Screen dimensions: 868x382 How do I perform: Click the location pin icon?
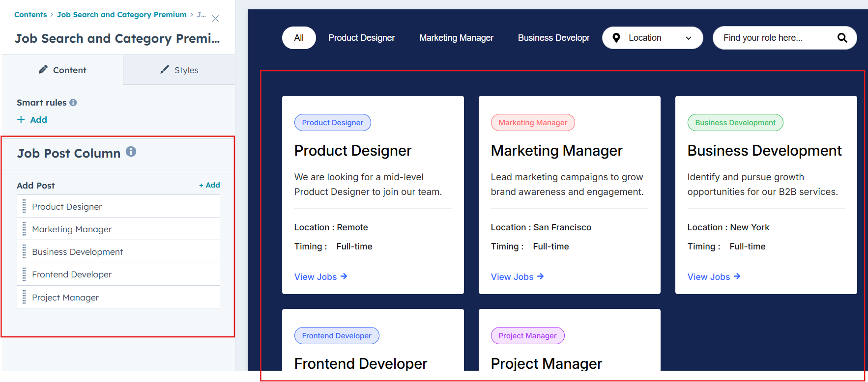[616, 38]
